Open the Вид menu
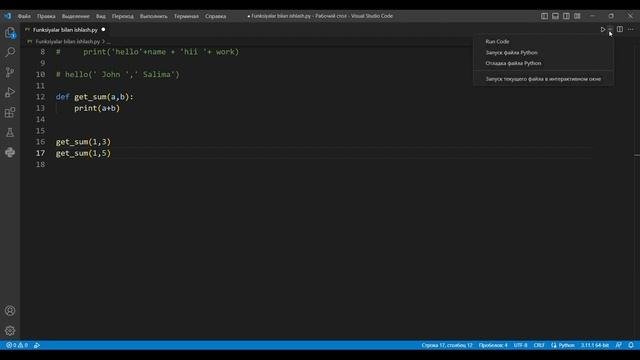640x360 pixels. [100, 16]
